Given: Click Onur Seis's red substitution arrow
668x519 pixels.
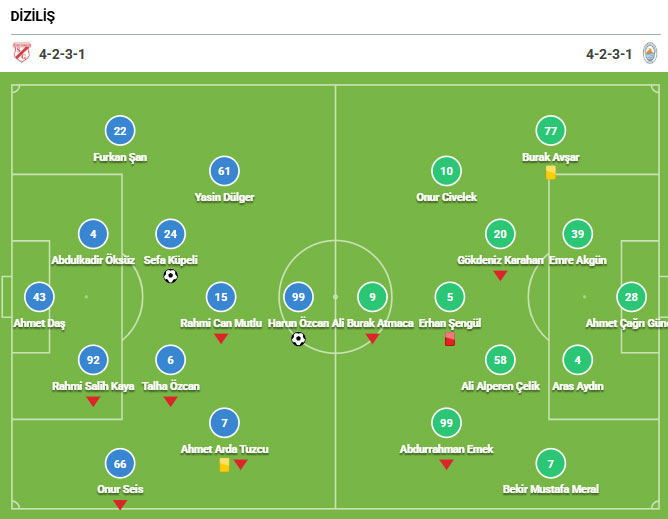Looking at the screenshot, I should (x=120, y=505).
